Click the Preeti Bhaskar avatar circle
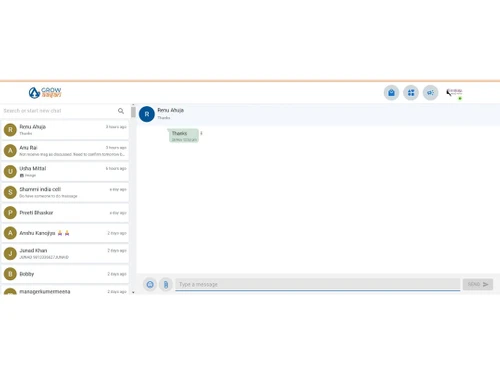This screenshot has height=375, width=500. [x=10, y=213]
